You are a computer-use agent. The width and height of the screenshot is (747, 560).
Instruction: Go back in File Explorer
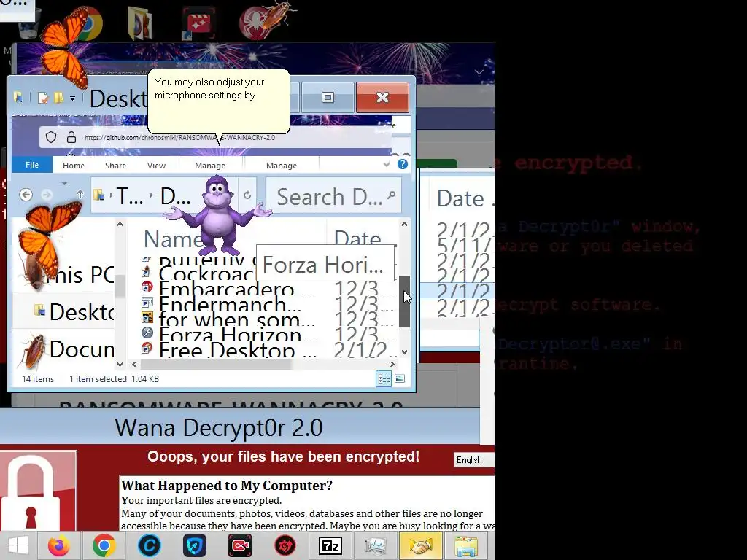pyautogui.click(x=26, y=195)
